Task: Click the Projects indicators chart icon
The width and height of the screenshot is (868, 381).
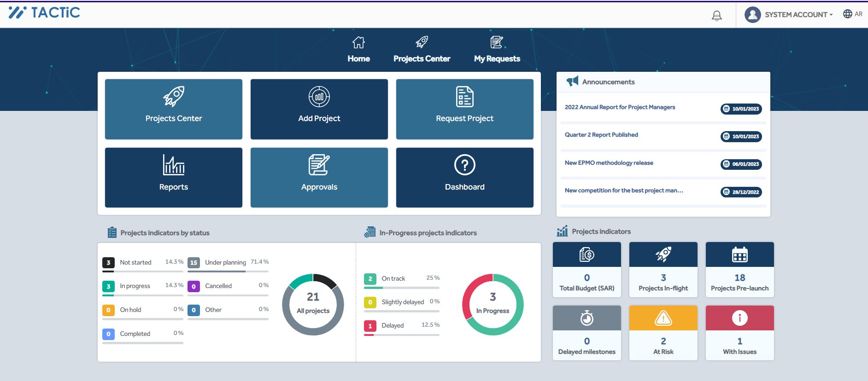Action: (562, 231)
